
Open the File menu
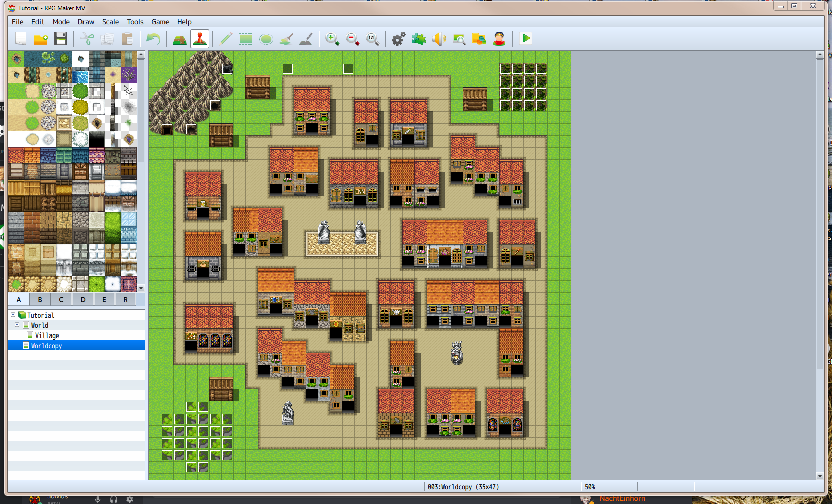tap(17, 22)
